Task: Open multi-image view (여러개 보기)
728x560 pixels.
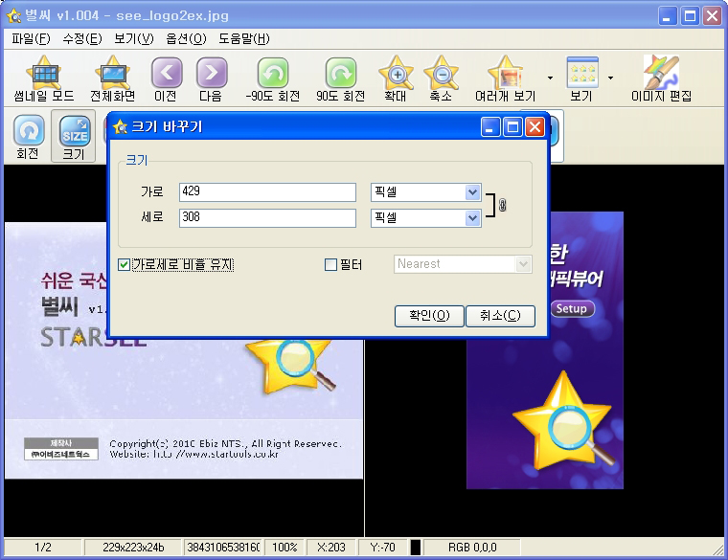Action: pos(505,78)
